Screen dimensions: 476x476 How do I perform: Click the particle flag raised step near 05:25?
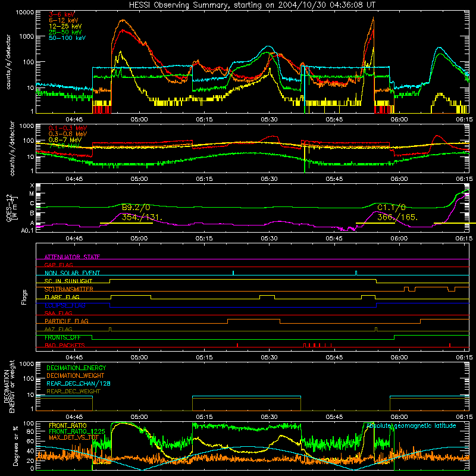pos(254,320)
